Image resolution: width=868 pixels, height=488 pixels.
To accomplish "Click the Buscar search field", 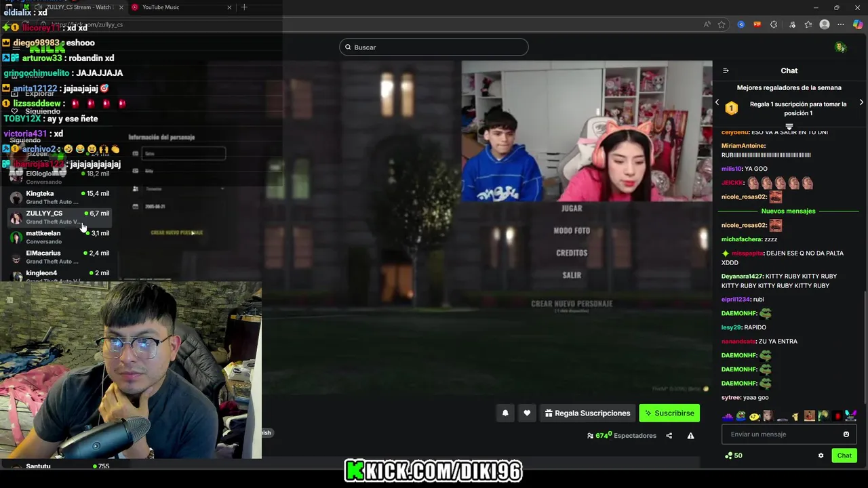I will point(434,47).
